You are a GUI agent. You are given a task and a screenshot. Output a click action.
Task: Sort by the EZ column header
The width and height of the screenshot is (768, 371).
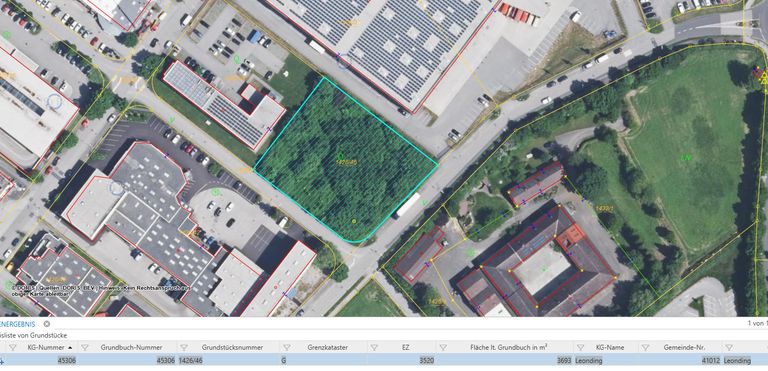pos(405,347)
